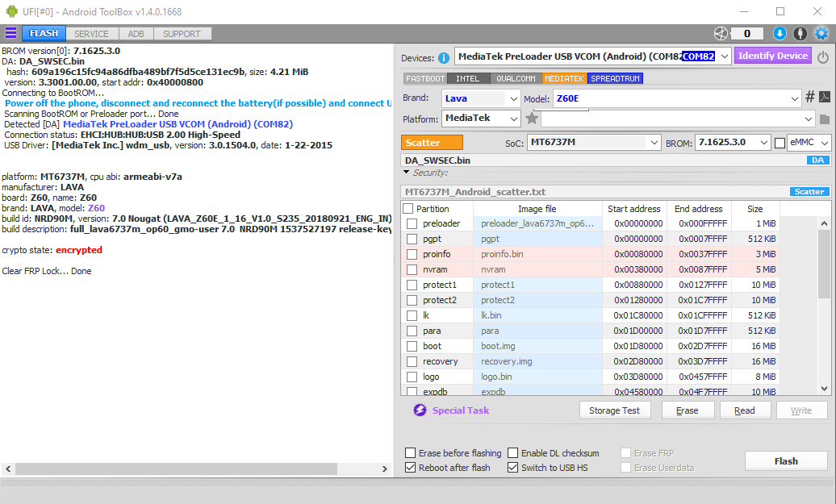Check the preloader partition box

tap(412, 223)
